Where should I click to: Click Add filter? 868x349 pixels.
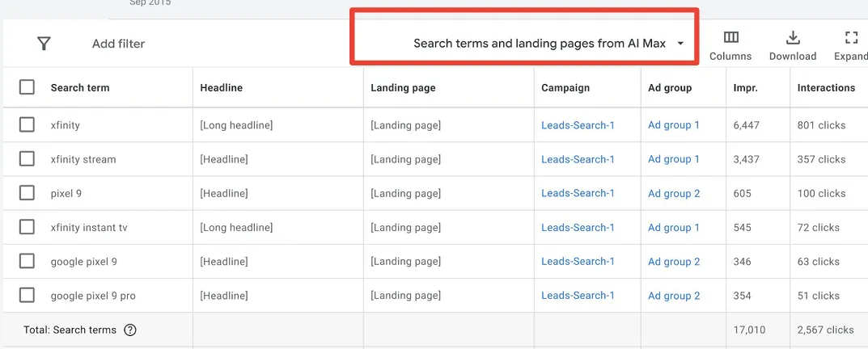click(118, 44)
